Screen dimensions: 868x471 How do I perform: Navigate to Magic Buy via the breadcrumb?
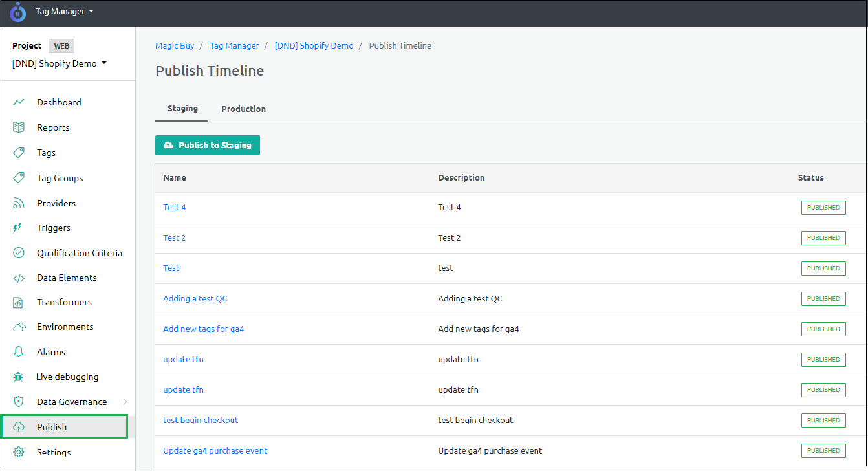point(175,45)
